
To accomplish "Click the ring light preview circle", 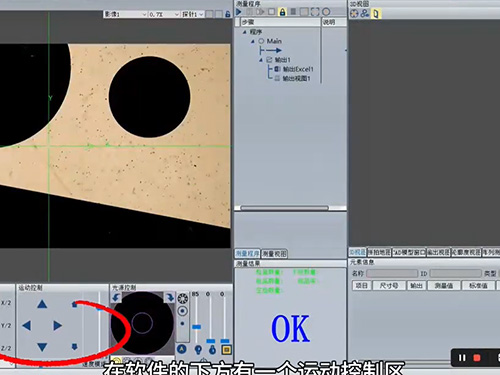I will [x=142, y=323].
